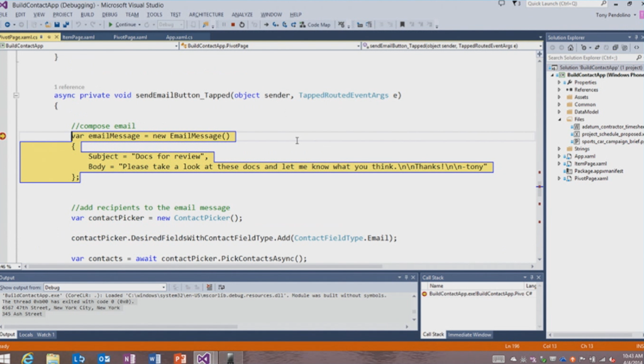The image size is (644, 364).
Task: Open Word from the taskbar
Action: (x=155, y=359)
